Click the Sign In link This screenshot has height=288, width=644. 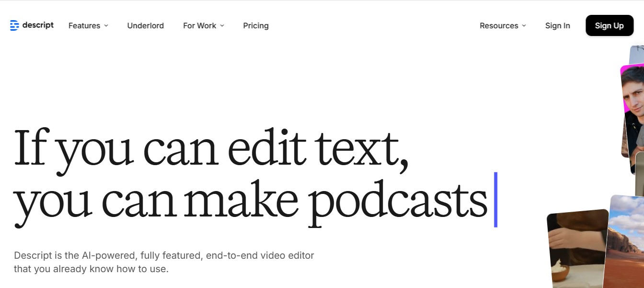[x=558, y=25]
